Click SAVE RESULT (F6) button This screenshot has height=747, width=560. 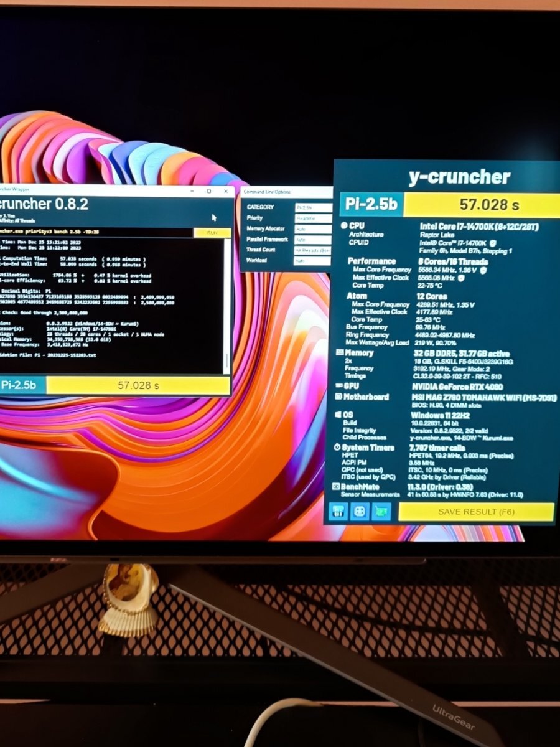tap(476, 512)
